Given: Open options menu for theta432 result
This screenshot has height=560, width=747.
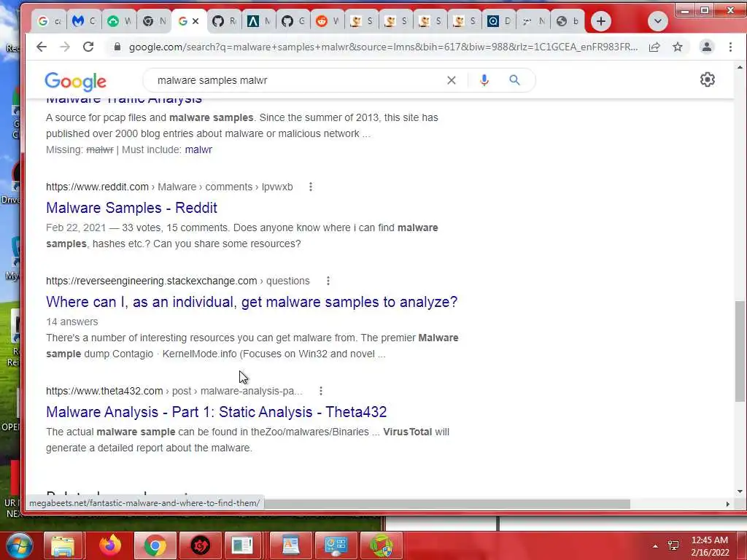Looking at the screenshot, I should click(321, 391).
